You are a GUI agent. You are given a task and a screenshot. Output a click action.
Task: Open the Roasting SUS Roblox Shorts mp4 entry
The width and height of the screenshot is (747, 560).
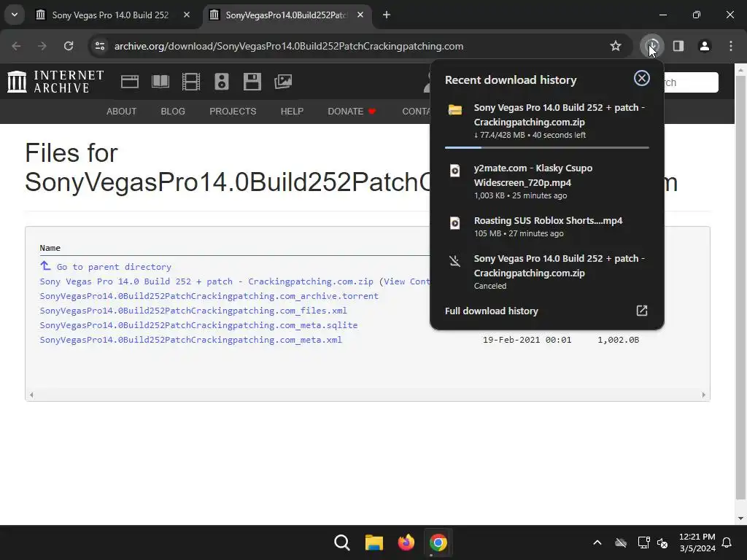pos(546,227)
